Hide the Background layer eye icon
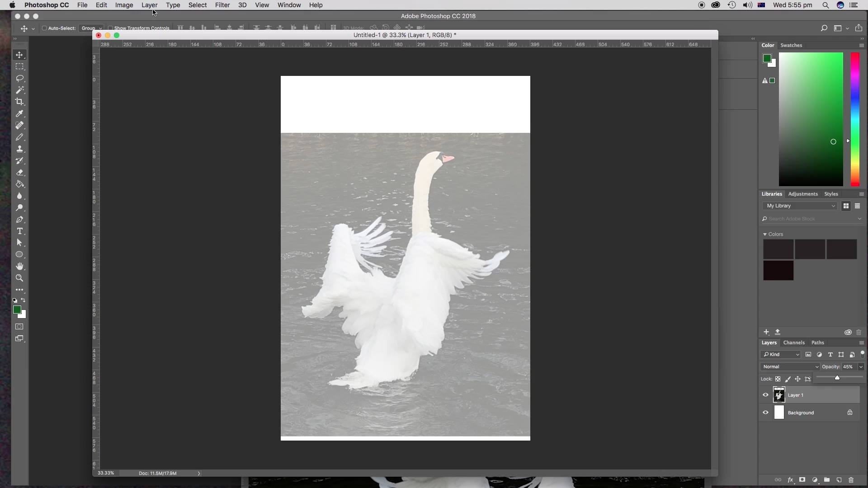The width and height of the screenshot is (868, 488). coord(765,413)
